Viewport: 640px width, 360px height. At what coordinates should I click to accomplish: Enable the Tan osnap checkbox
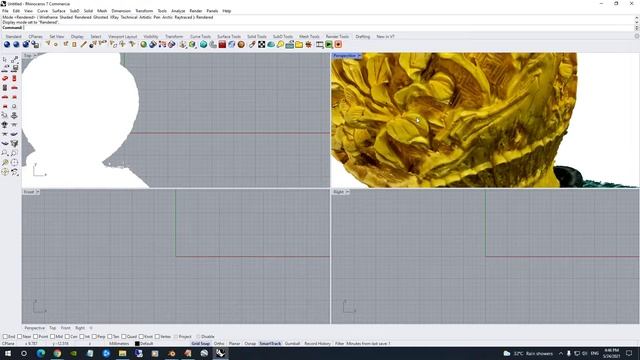tap(109, 337)
